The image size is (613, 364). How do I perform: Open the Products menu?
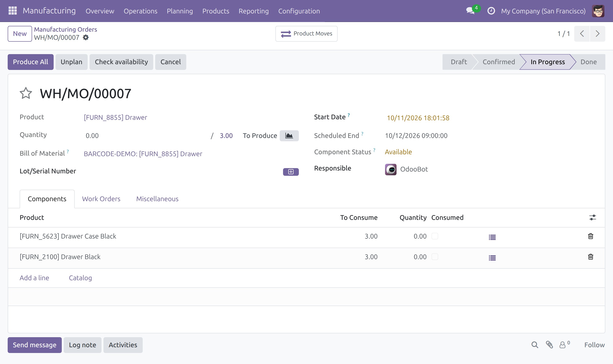216,11
